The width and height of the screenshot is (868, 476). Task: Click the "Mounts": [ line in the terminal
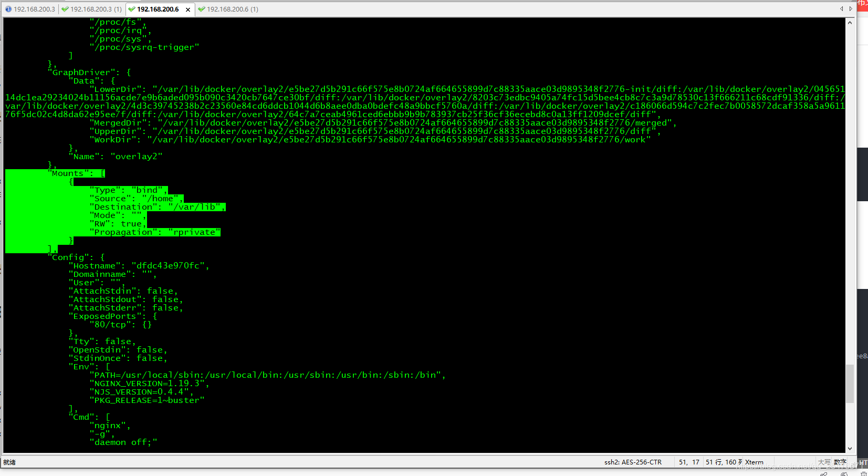[76, 173]
